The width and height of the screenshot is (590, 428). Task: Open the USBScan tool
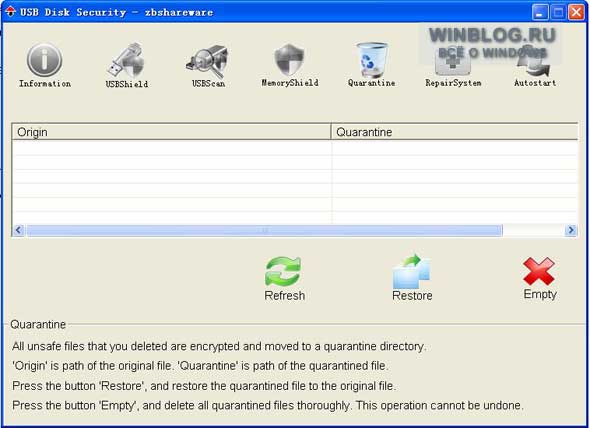point(208,66)
